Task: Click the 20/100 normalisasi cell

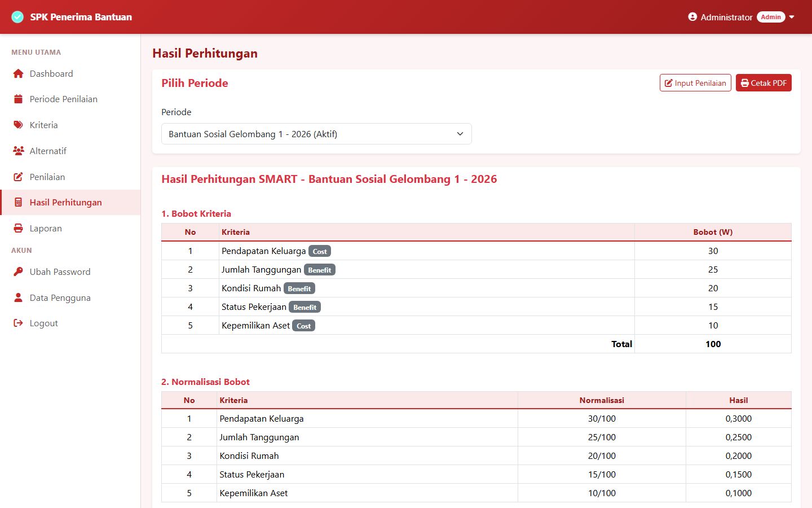Action: [602, 456]
